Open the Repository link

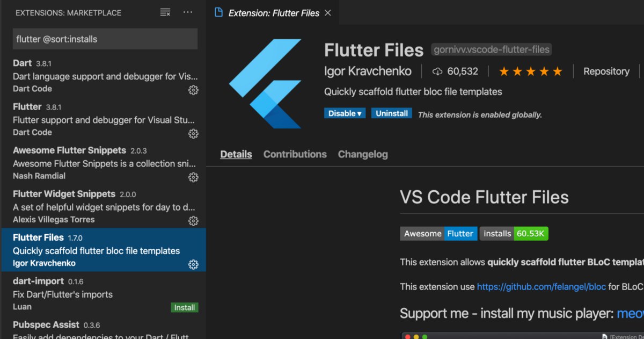click(606, 71)
